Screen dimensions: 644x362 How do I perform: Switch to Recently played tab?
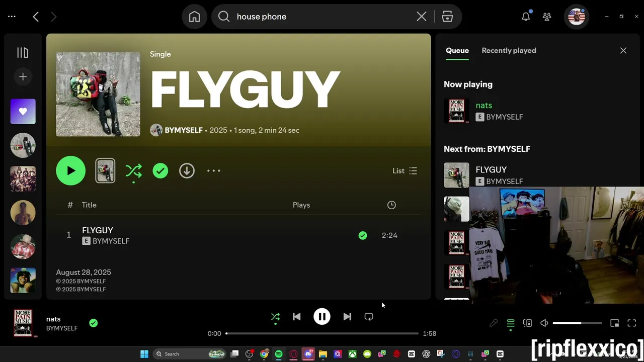pyautogui.click(x=509, y=50)
